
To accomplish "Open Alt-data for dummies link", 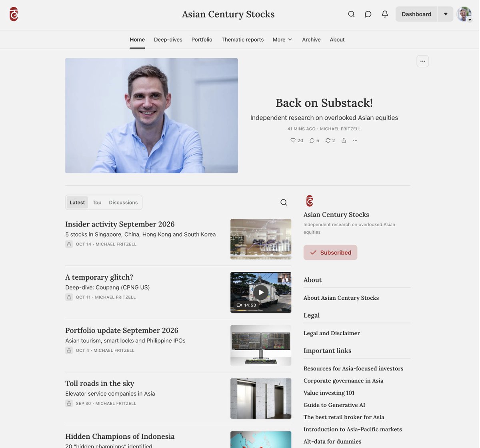I will pyautogui.click(x=332, y=441).
